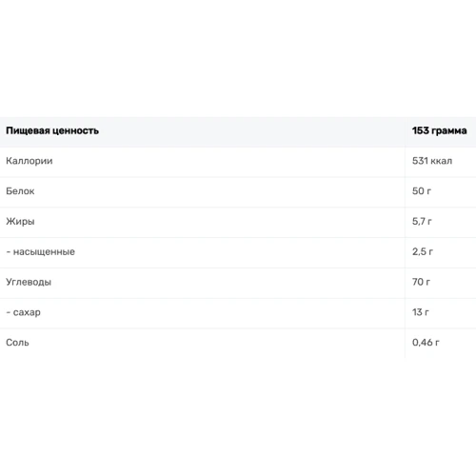Click the '153 грамма' column header

pos(441,131)
